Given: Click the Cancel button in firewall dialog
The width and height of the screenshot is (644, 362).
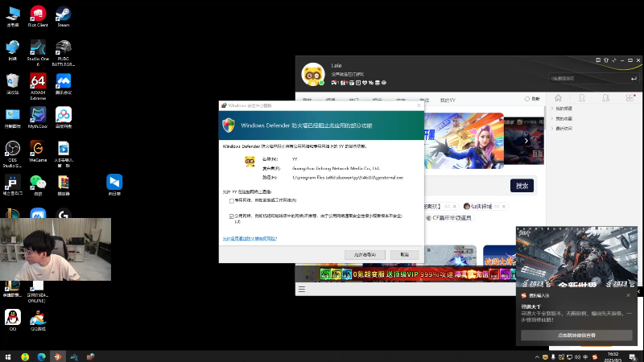Looking at the screenshot, I should click(x=405, y=254).
